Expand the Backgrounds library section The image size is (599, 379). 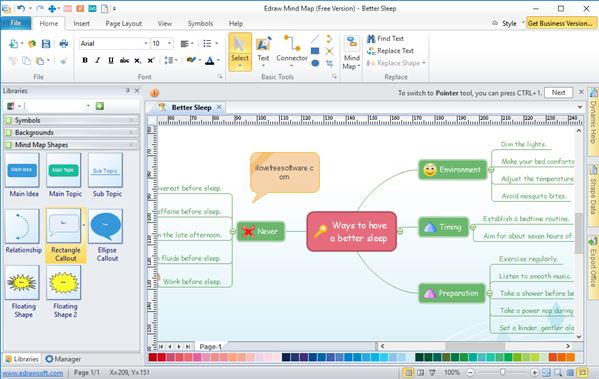point(71,133)
